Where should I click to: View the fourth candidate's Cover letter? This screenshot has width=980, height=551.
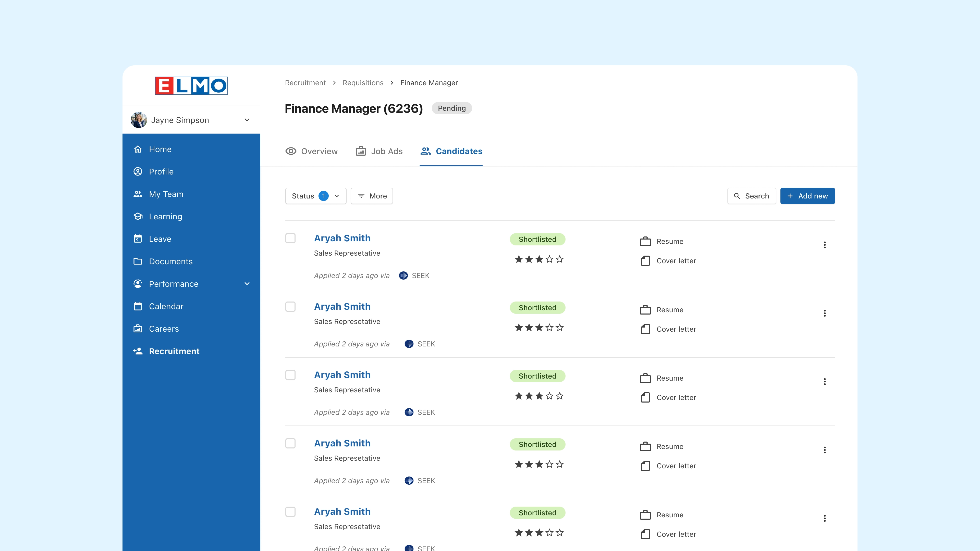tap(668, 466)
